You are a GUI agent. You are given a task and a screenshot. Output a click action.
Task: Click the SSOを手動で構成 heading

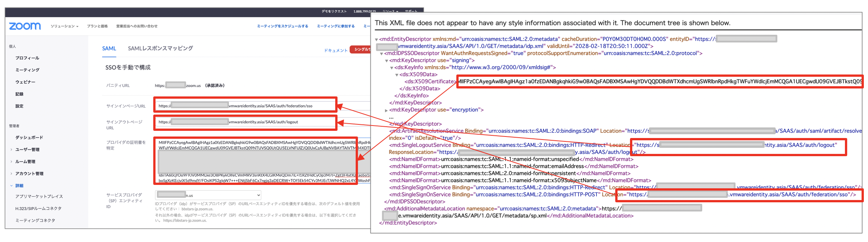point(128,67)
